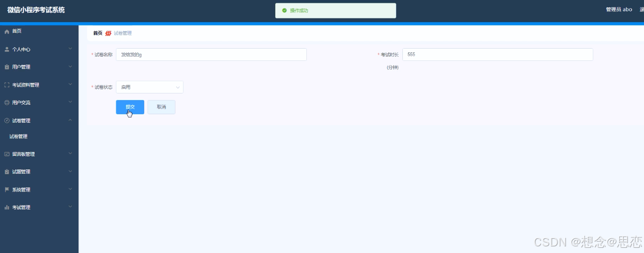The width and height of the screenshot is (644, 253).
Task: Click the 考试时长 input field containing 555
Action: tap(497, 55)
